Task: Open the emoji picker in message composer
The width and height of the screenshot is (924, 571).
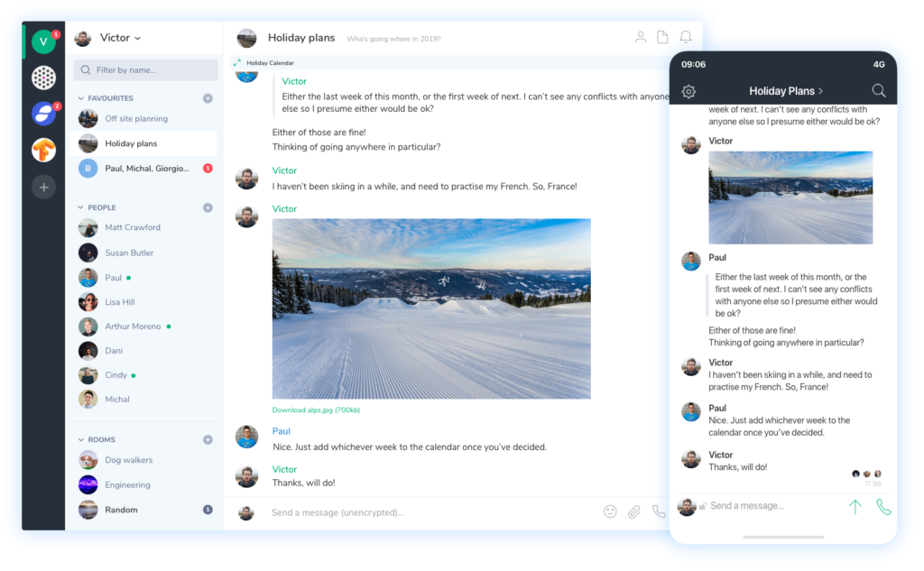Action: pyautogui.click(x=610, y=511)
